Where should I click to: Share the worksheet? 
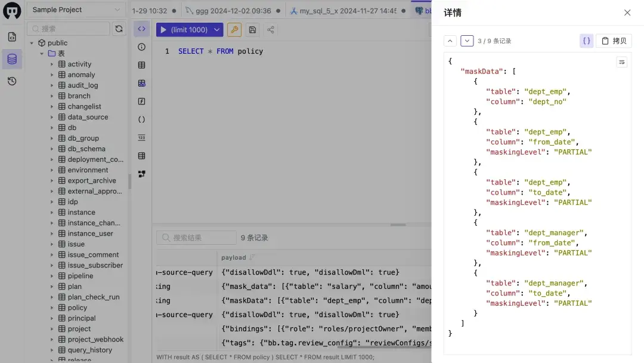[270, 30]
